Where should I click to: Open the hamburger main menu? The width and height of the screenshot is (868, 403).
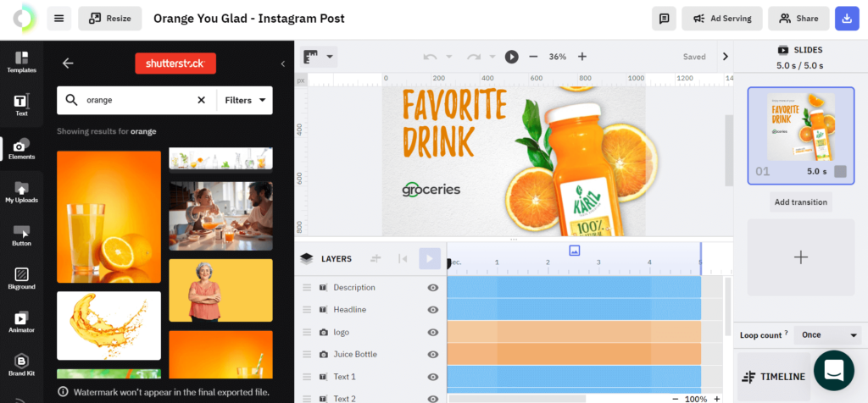[58, 18]
